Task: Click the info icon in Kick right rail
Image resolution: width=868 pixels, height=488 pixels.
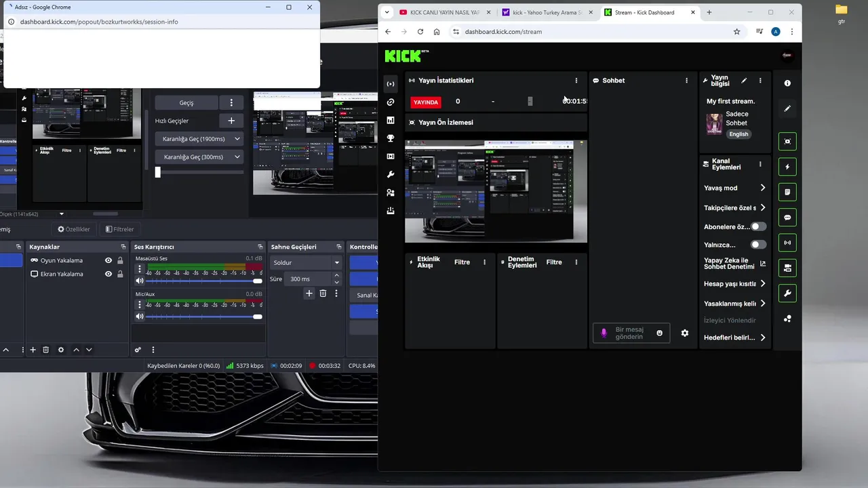Action: pyautogui.click(x=787, y=83)
